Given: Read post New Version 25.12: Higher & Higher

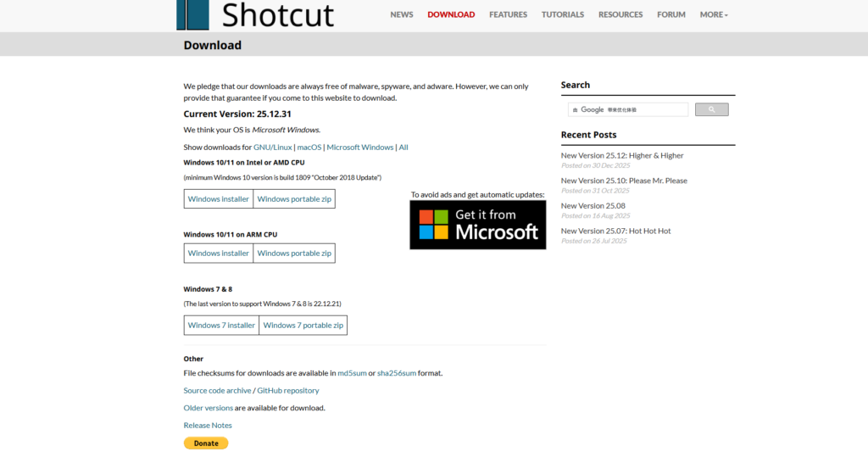Looking at the screenshot, I should click(x=622, y=156).
